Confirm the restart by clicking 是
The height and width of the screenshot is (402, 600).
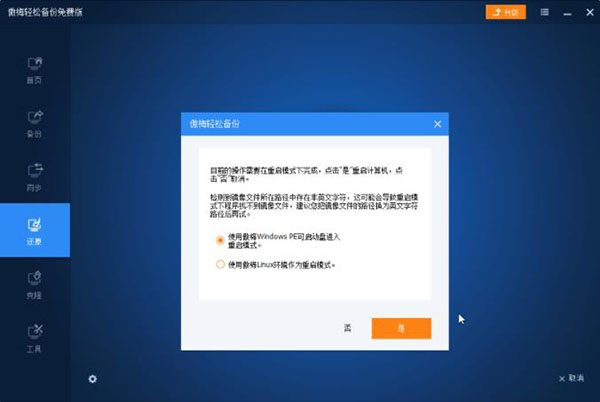tap(401, 328)
